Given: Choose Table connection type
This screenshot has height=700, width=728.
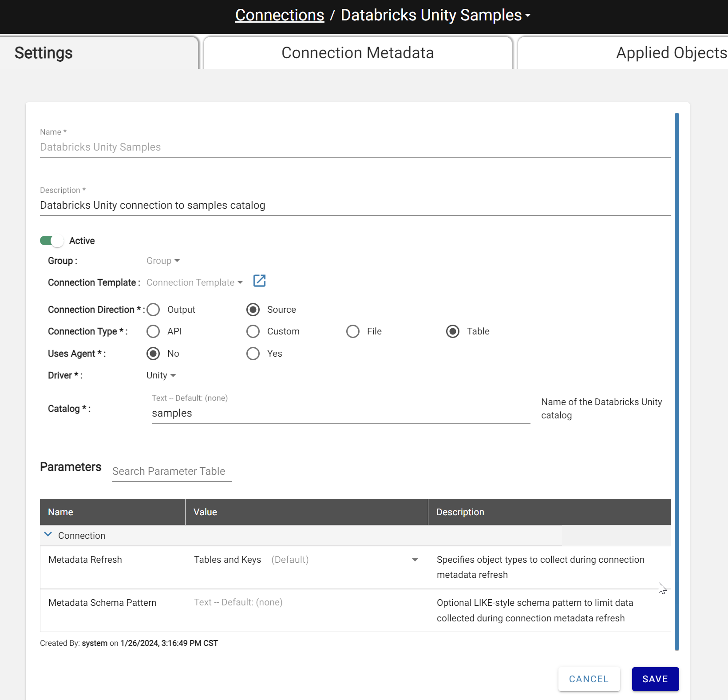Looking at the screenshot, I should pos(453,331).
